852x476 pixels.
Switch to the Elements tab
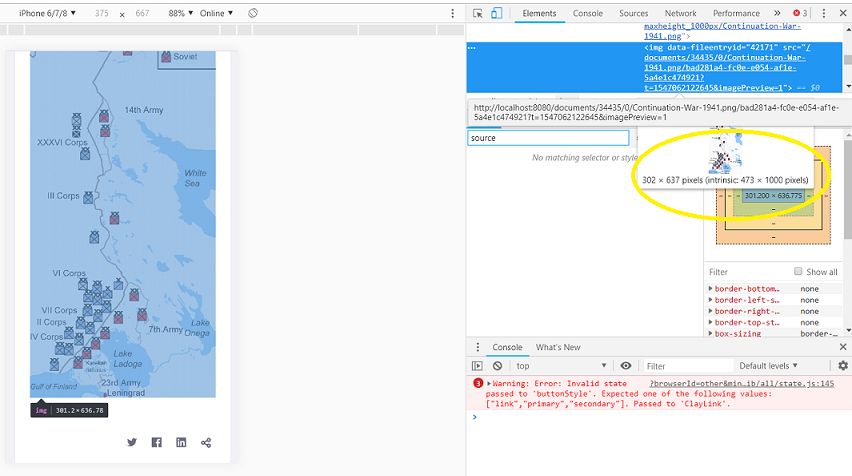(x=539, y=13)
